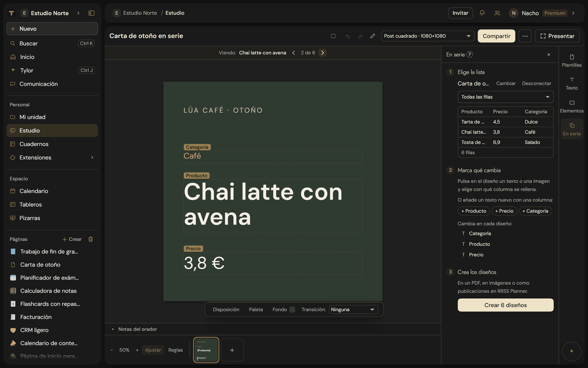The width and height of the screenshot is (588, 368).
Task: Open Disposición options
Action: coord(226,309)
